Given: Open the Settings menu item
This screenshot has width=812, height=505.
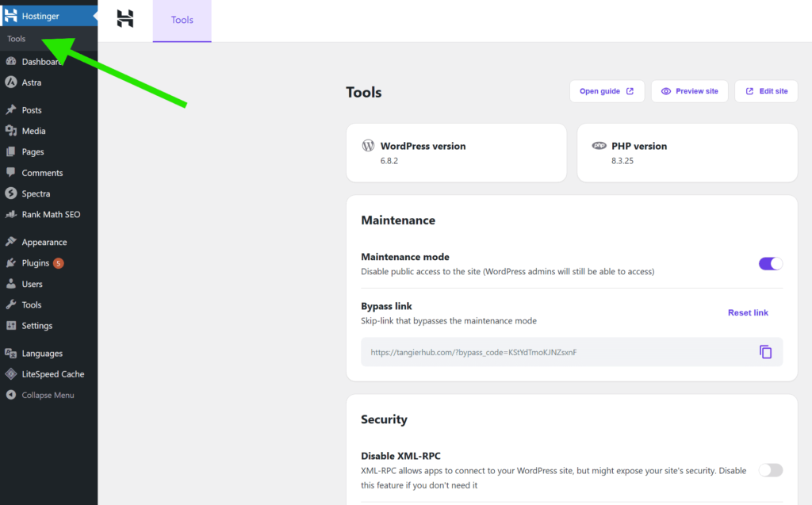Looking at the screenshot, I should (x=36, y=326).
